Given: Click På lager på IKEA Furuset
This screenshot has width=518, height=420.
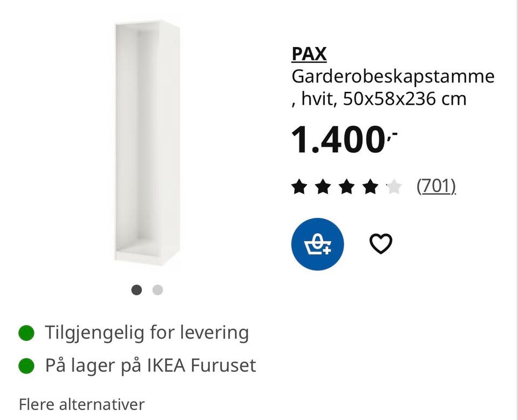Looking at the screenshot, I should click(151, 366).
